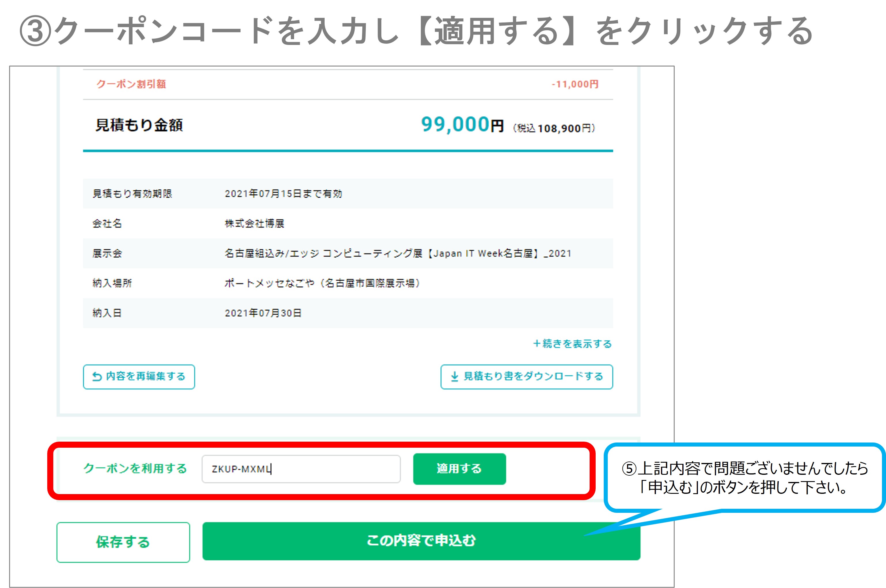Viewport: 886px width, 588px height.
Task: Click the 保存する save button
Action: pyautogui.click(x=123, y=542)
